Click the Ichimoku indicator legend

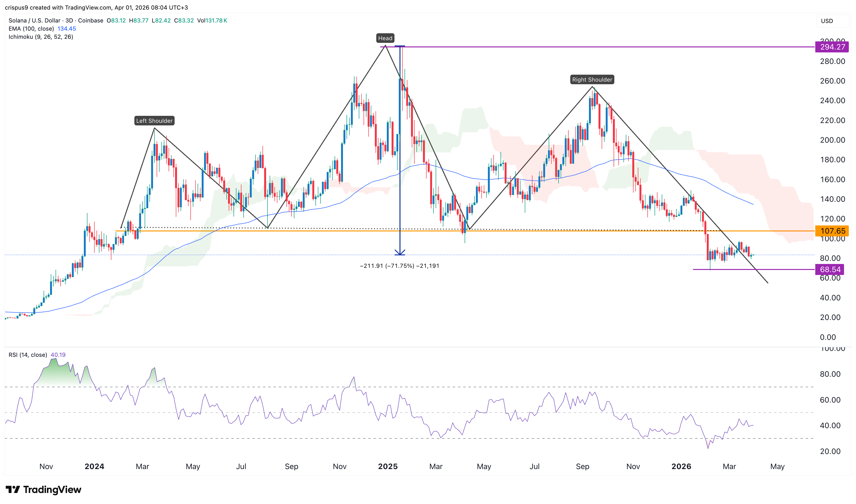click(x=41, y=37)
